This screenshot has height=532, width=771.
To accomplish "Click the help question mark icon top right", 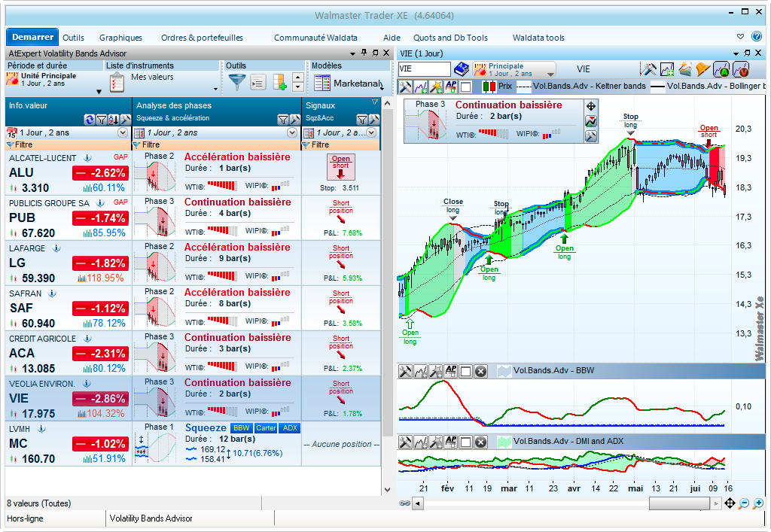I will (757, 36).
